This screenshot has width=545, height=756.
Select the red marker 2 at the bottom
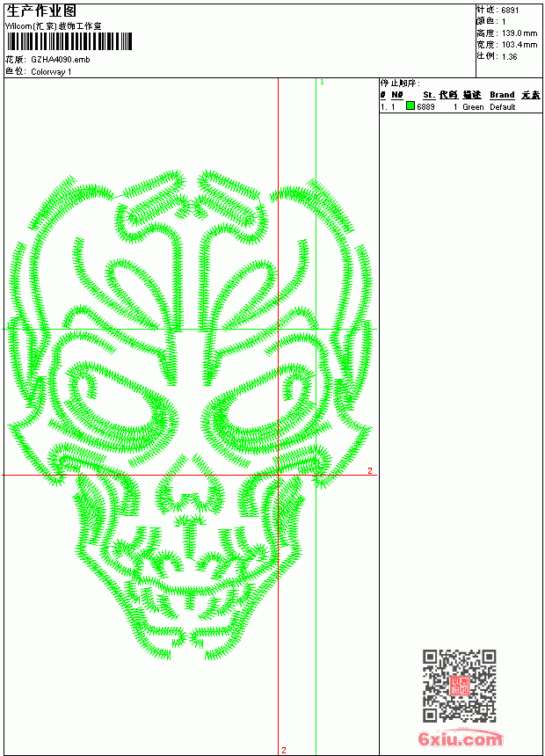284,750
